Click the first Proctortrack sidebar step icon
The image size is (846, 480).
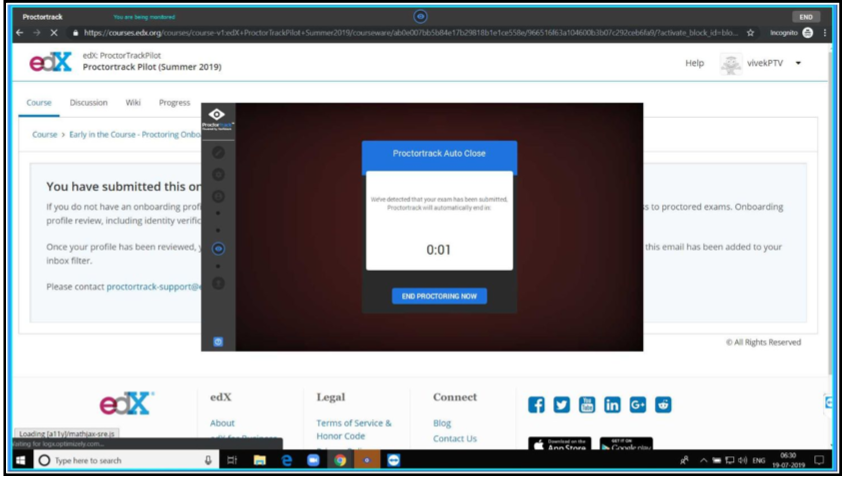(218, 153)
